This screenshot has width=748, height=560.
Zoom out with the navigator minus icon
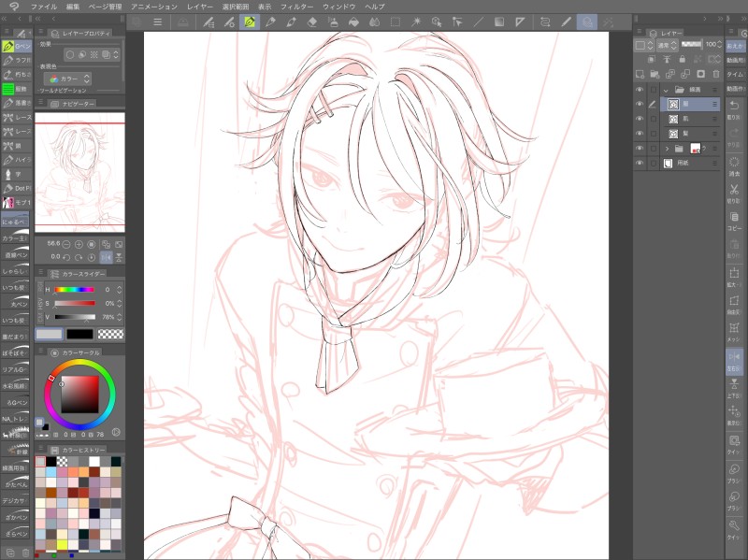pos(66,244)
